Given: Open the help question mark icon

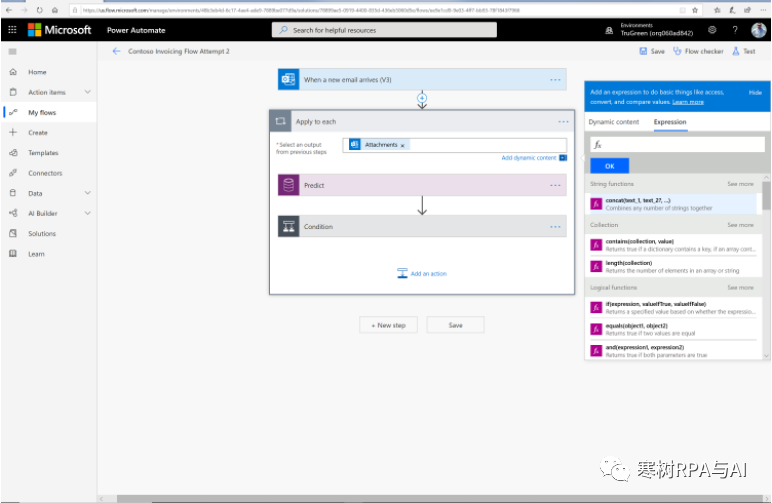Looking at the screenshot, I should [x=735, y=30].
